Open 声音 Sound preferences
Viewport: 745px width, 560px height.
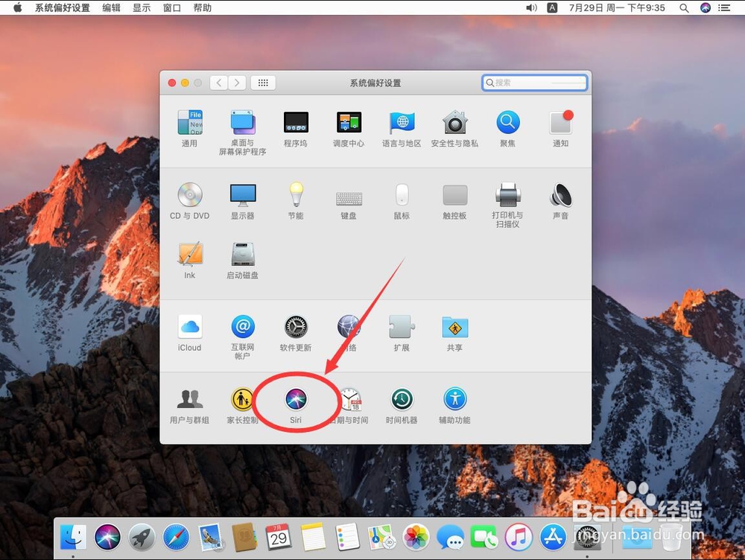click(561, 201)
